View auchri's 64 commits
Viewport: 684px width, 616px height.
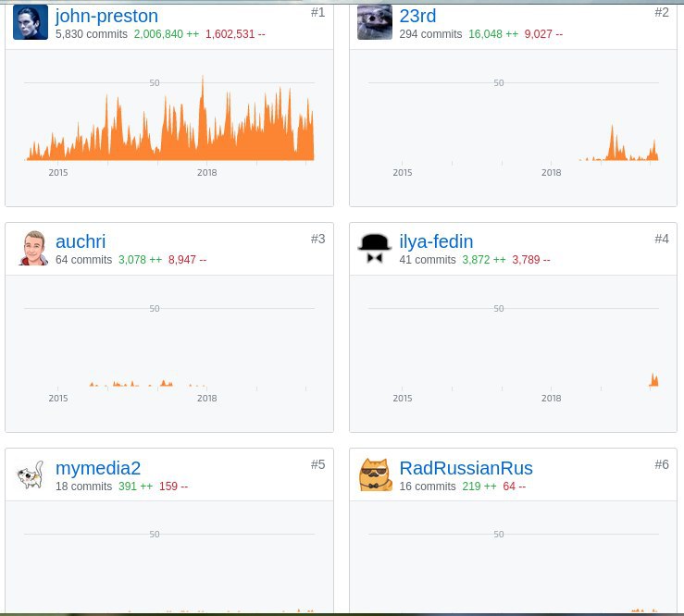(x=83, y=260)
